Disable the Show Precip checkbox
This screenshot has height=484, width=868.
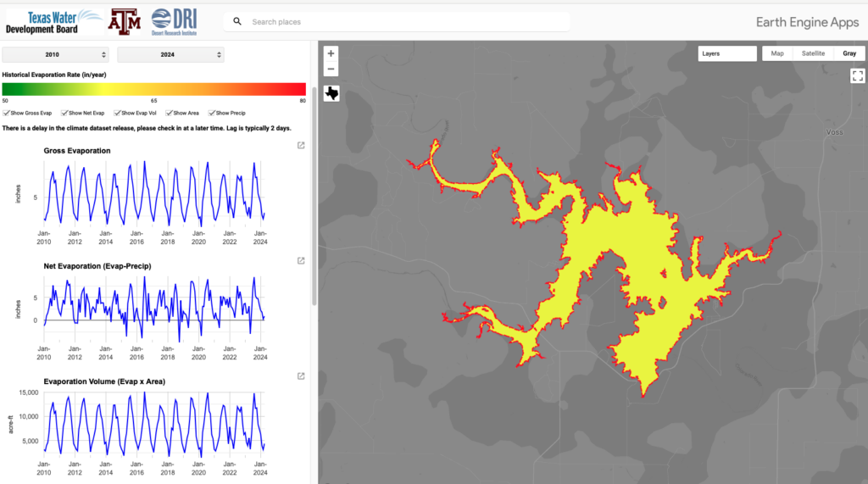tap(212, 113)
